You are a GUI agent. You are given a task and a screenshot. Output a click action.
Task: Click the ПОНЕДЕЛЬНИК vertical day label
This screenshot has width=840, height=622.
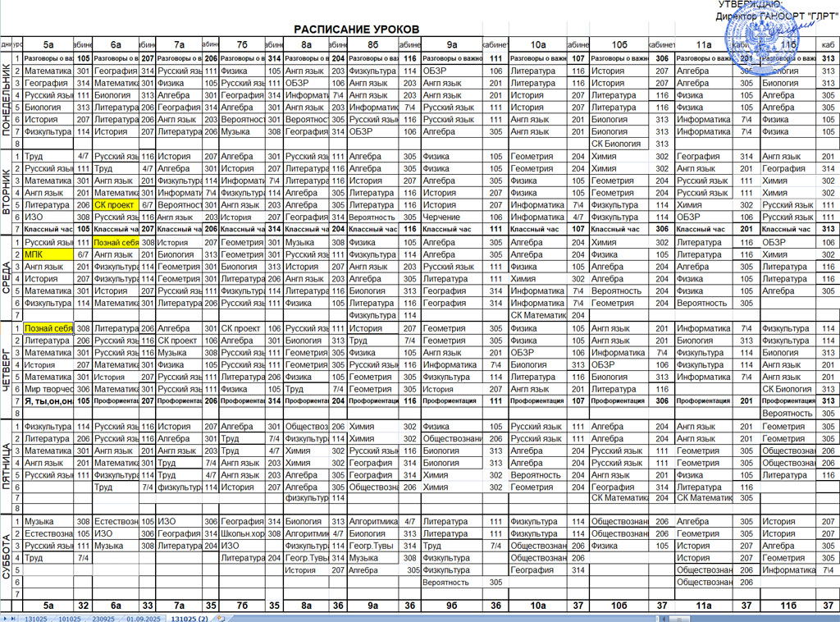click(x=7, y=101)
